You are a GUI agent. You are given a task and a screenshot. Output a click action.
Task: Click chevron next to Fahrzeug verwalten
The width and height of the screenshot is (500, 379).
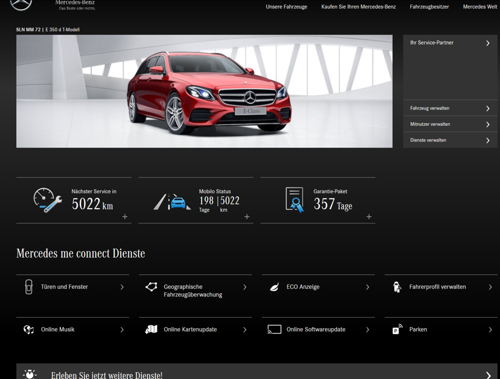pos(488,109)
